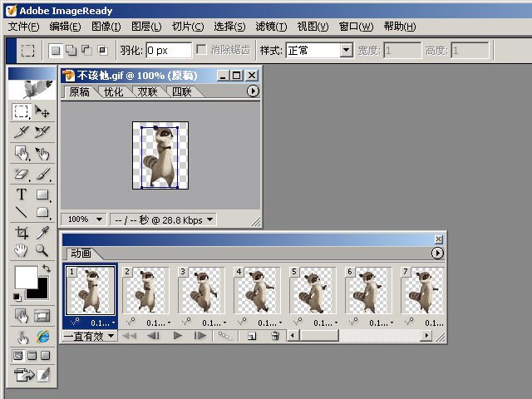Screen dimensions: 532x399
Task: Select the Eyedropper tool
Action: pos(42,233)
